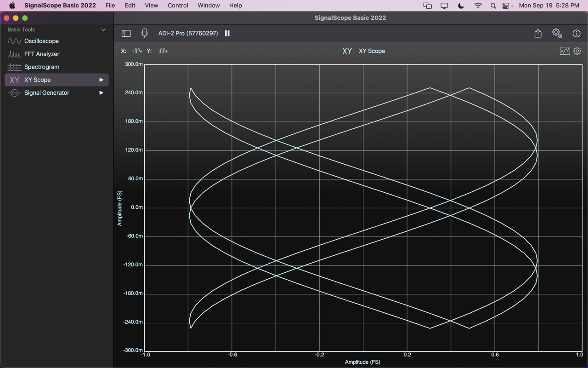Open the Wi-Fi status menu

click(478, 6)
